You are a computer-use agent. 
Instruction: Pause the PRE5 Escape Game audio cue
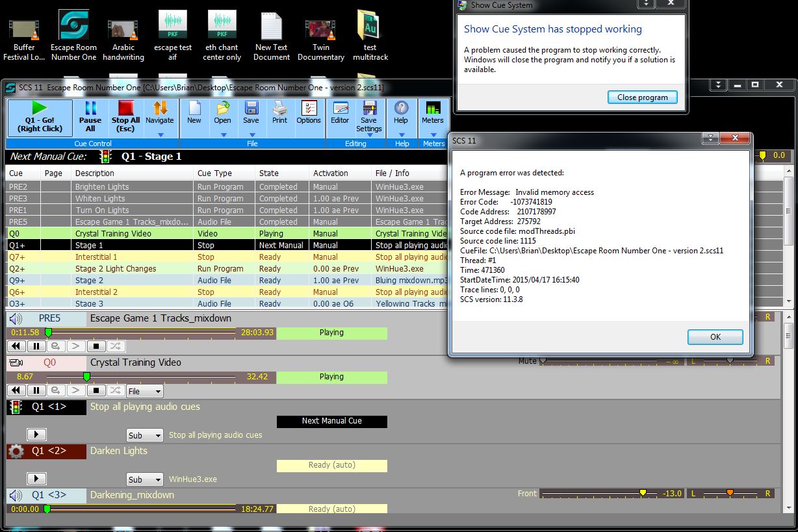click(36, 346)
